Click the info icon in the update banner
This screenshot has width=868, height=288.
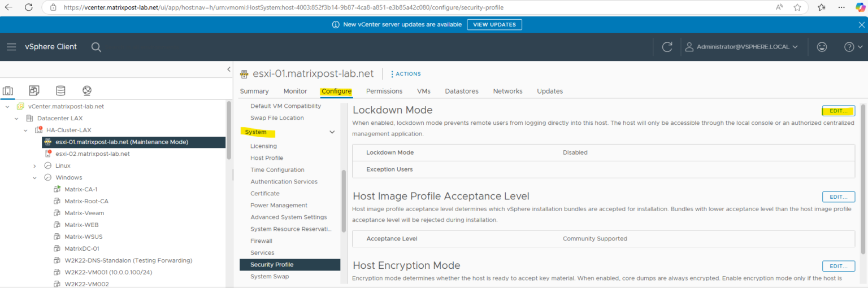pyautogui.click(x=336, y=25)
